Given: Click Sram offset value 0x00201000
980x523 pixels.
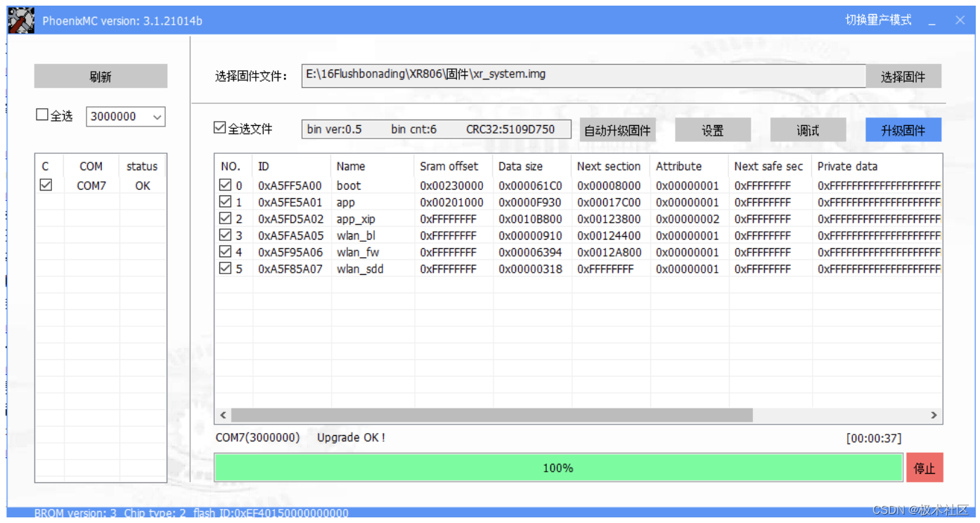Looking at the screenshot, I should pos(451,202).
